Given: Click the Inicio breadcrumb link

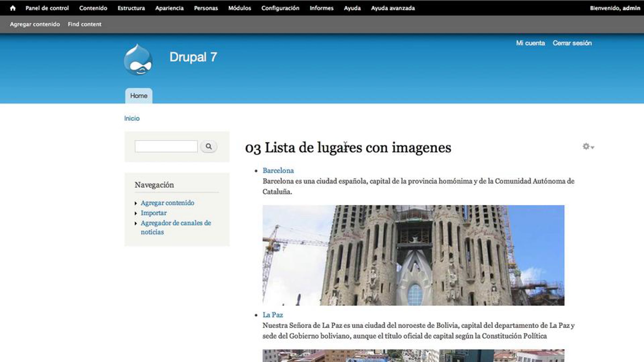Looking at the screenshot, I should (x=132, y=118).
